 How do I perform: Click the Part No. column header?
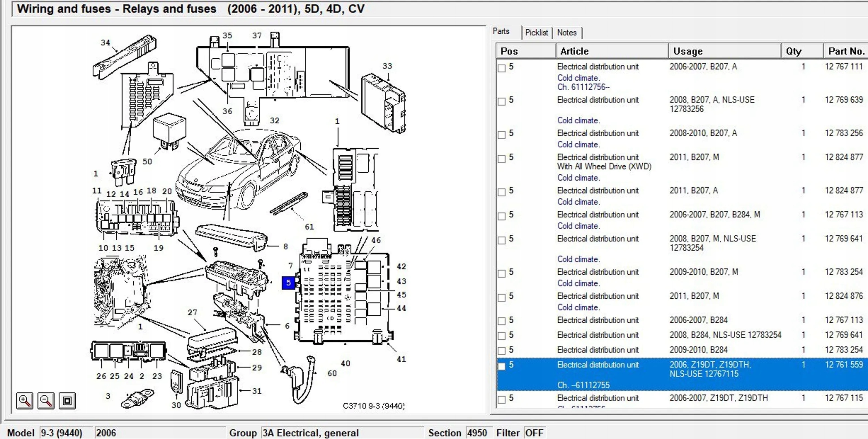click(x=846, y=51)
